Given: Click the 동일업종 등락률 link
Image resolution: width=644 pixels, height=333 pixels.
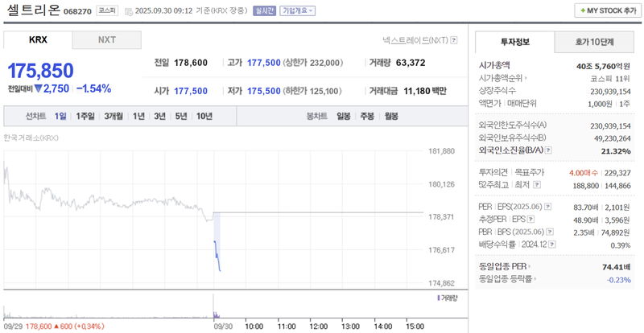Looking at the screenshot, I should (508, 279).
